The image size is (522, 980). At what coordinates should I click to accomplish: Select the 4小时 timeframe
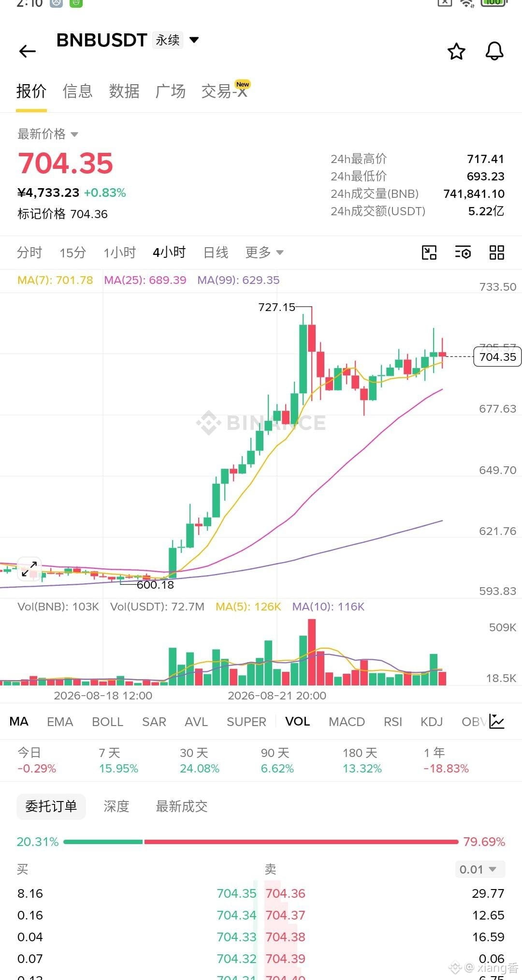click(x=169, y=252)
